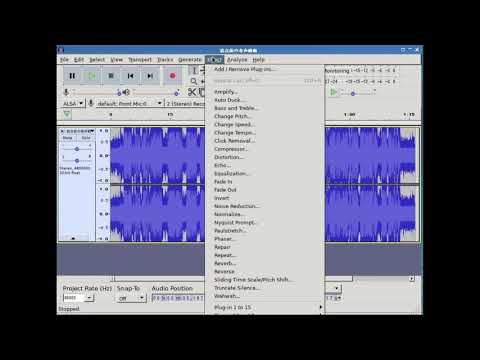The width and height of the screenshot is (480, 360).
Task: Choose the Fade Out effect
Action: tap(265, 190)
